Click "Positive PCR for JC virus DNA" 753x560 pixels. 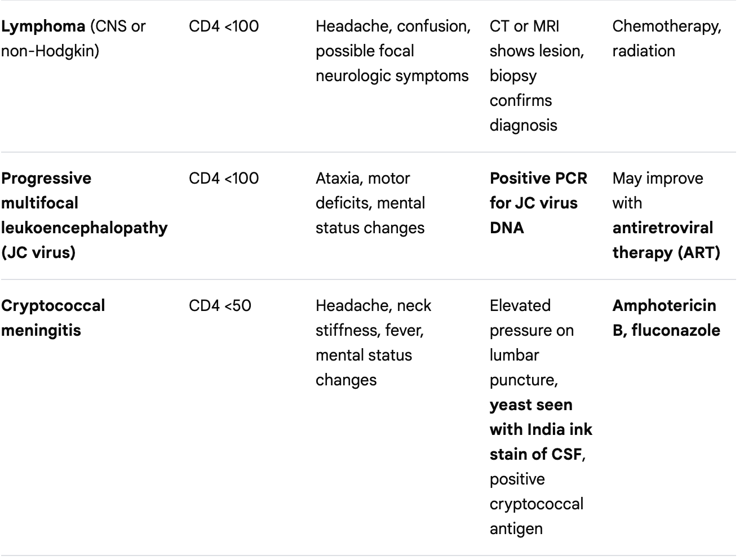[x=538, y=203]
